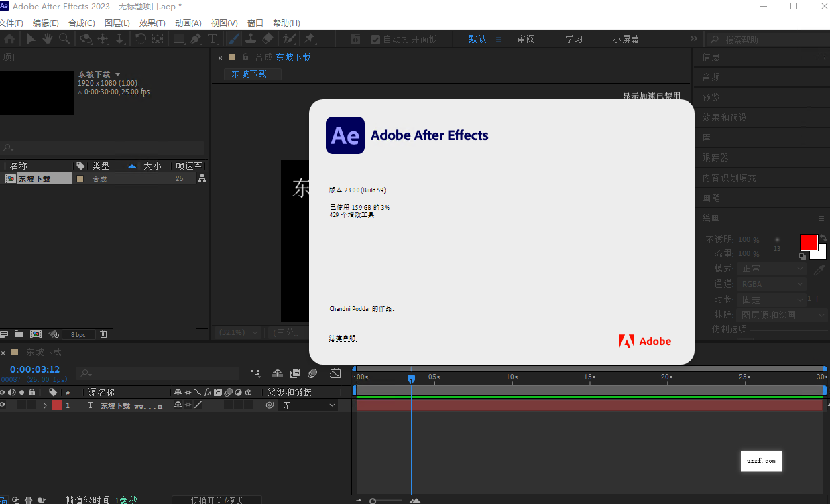This screenshot has width=830, height=504.
Task: Open the parent link dropdown showing 无
Action: 308,405
